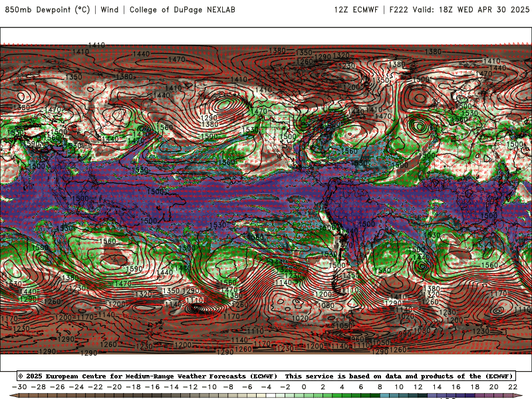Click the -2 legend value
Image resolution: width=532 pixels, height=399 pixels.
point(285,387)
